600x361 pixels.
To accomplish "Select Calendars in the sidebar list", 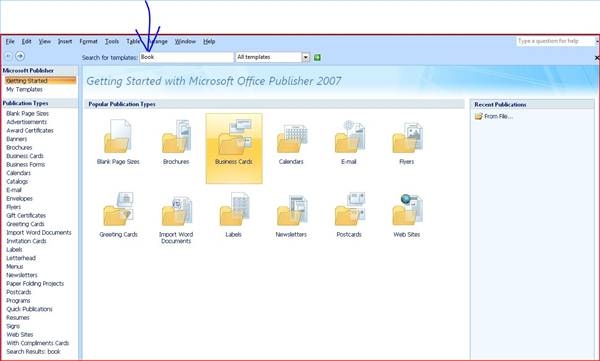I will (18, 173).
